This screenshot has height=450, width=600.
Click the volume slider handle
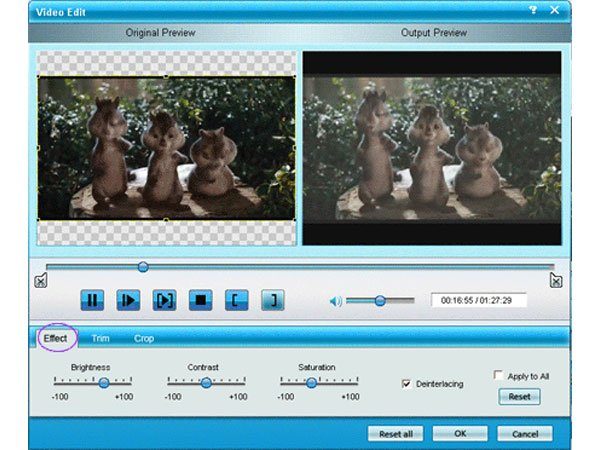[x=380, y=301]
